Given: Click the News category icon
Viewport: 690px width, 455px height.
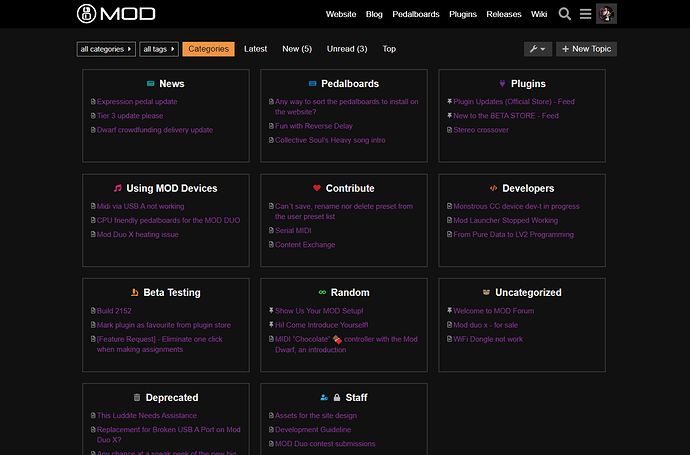Looking at the screenshot, I should pos(150,84).
